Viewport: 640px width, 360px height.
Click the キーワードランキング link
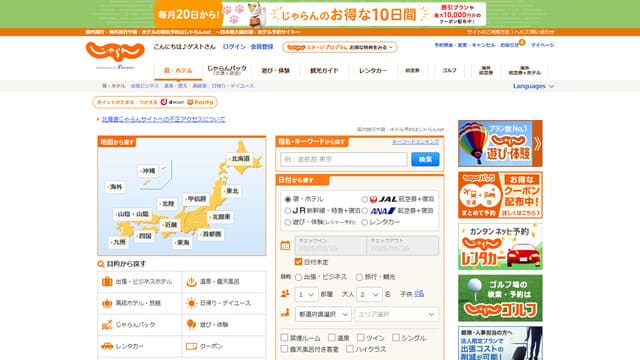click(415, 142)
